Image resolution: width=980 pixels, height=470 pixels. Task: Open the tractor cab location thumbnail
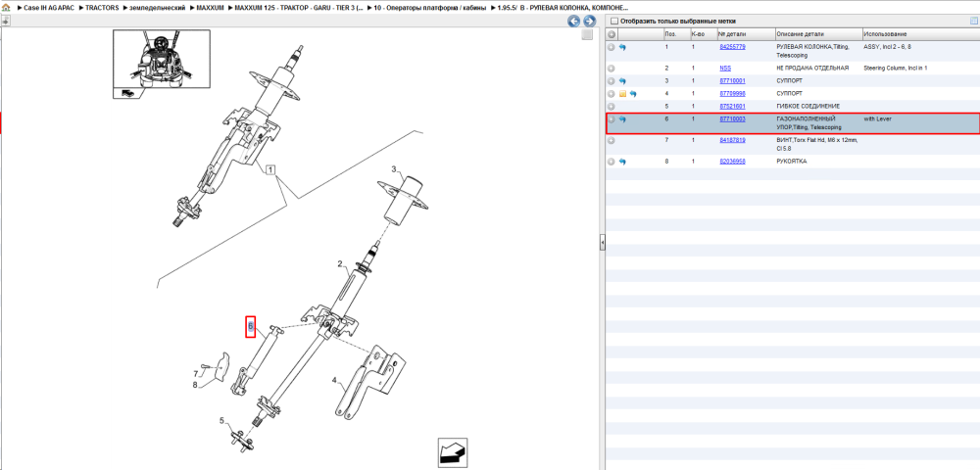point(162,65)
